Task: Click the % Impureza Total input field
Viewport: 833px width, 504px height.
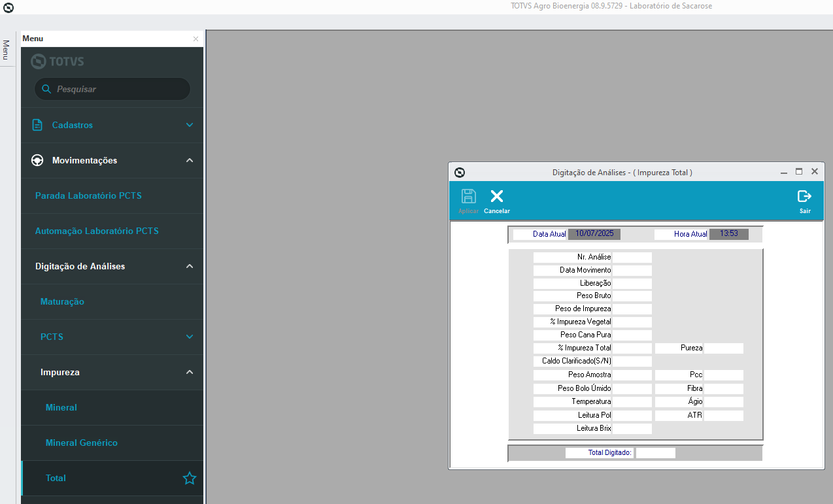Action: (632, 348)
